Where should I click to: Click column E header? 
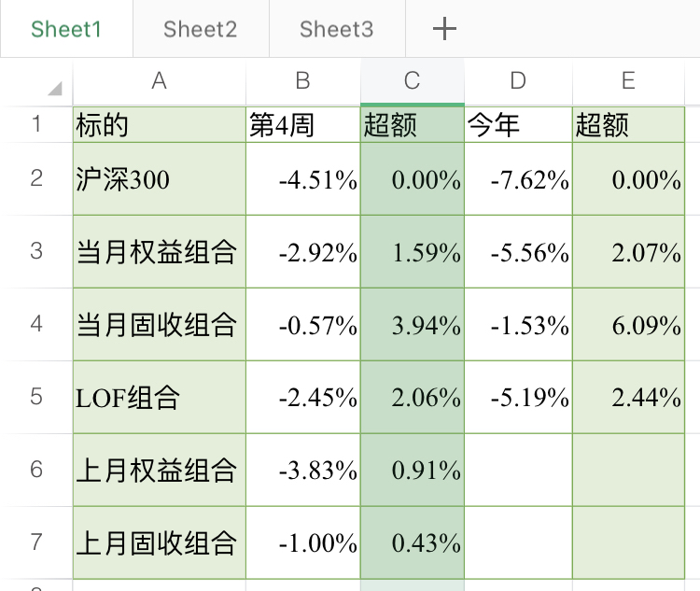[627, 81]
